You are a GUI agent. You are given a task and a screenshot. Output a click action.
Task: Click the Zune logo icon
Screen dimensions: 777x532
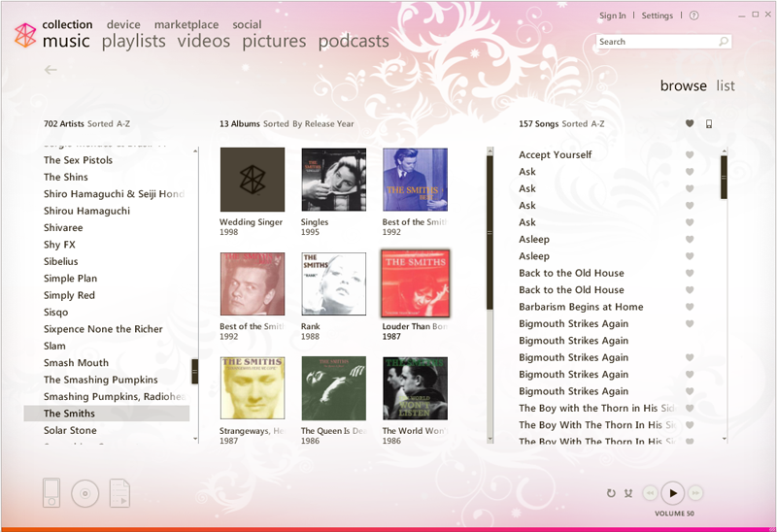pyautogui.click(x=25, y=36)
